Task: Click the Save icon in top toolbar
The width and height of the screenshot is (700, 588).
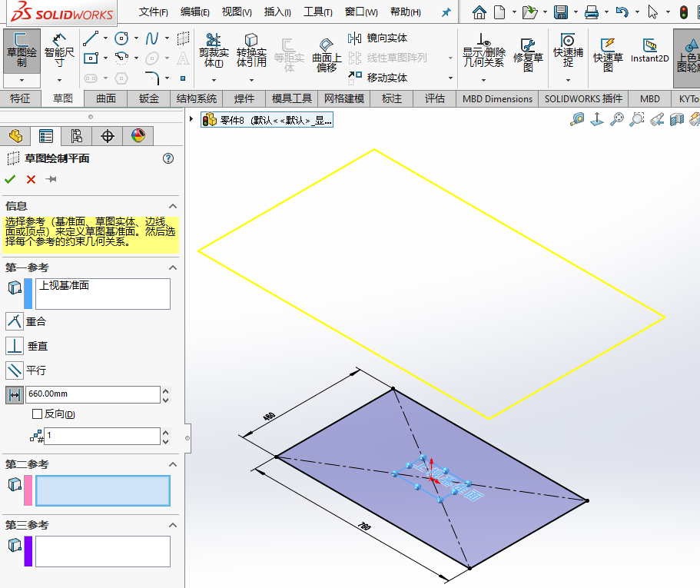Action: 561,12
